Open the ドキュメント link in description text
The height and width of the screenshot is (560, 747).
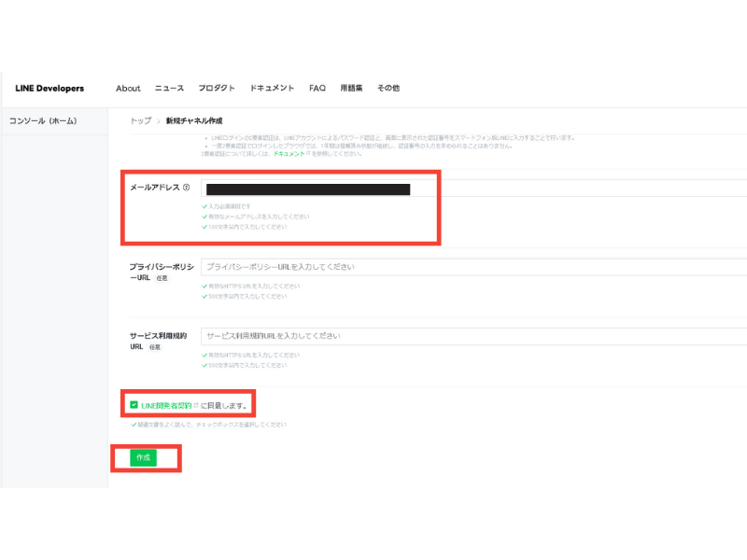pos(286,153)
